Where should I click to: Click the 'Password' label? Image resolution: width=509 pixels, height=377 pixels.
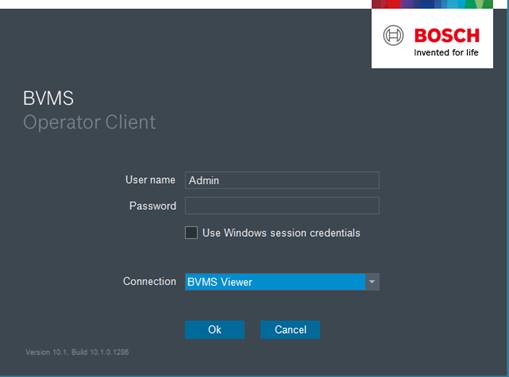[153, 206]
